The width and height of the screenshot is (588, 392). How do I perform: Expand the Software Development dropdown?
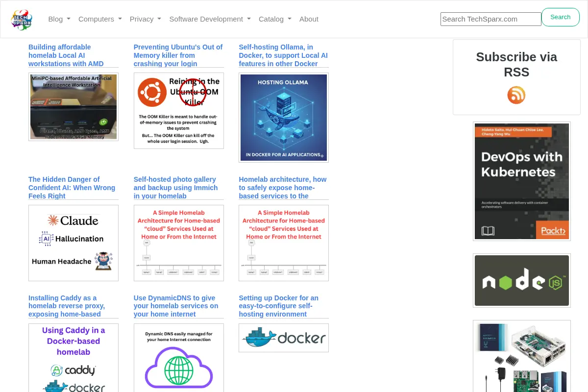[x=210, y=19]
